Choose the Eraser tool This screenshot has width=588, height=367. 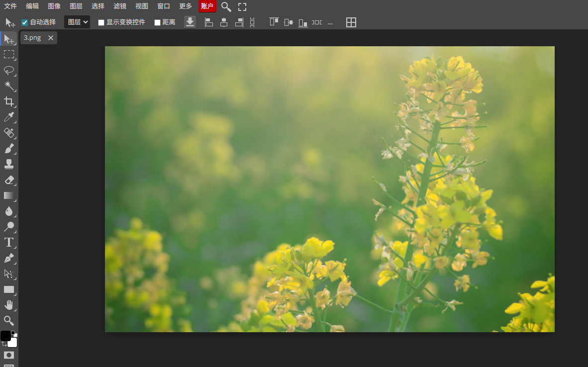coord(9,180)
